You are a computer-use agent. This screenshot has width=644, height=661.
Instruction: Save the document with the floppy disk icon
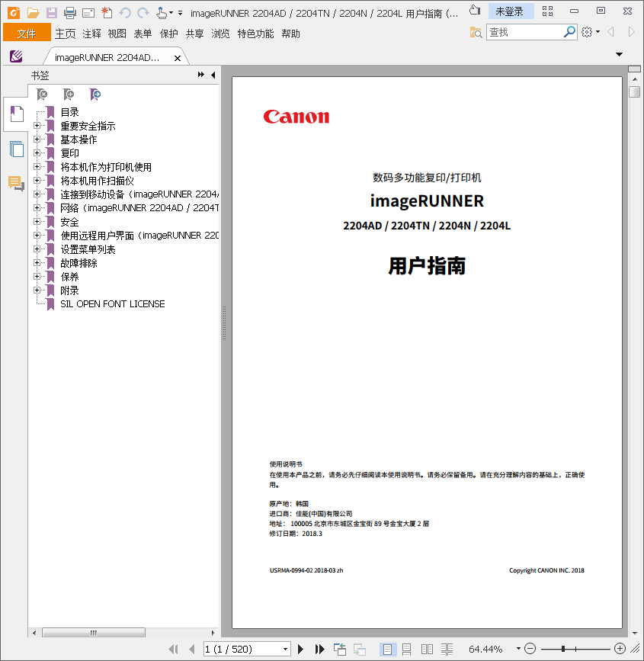pyautogui.click(x=51, y=13)
